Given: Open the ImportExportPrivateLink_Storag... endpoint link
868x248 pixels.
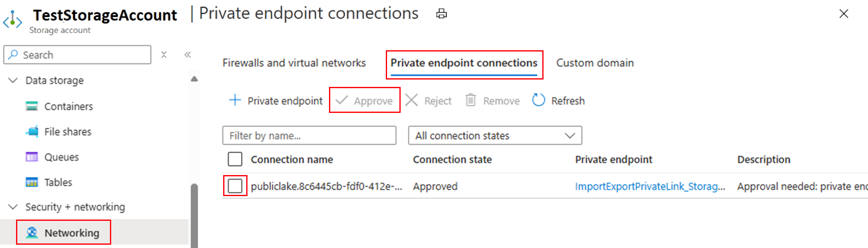Looking at the screenshot, I should (650, 186).
